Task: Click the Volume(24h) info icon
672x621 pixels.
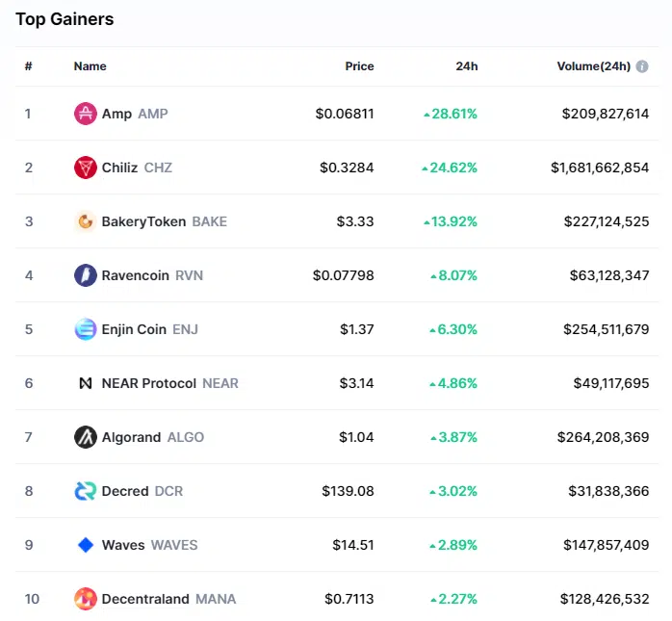Action: 642,66
